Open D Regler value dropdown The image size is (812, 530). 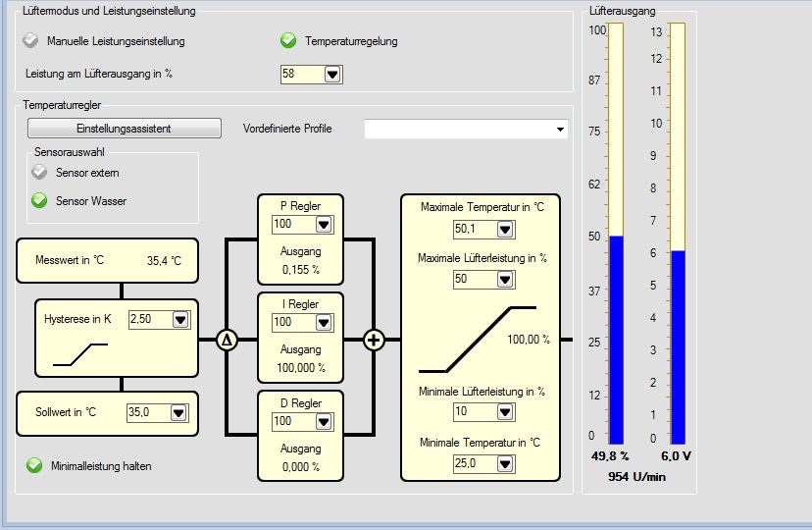click(x=324, y=421)
